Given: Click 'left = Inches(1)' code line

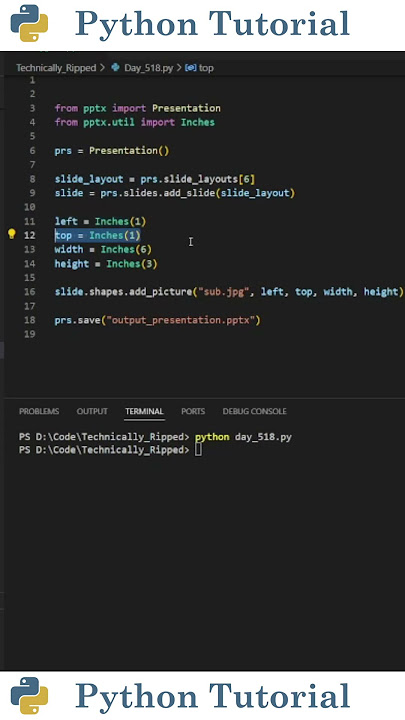Looking at the screenshot, I should point(100,221).
